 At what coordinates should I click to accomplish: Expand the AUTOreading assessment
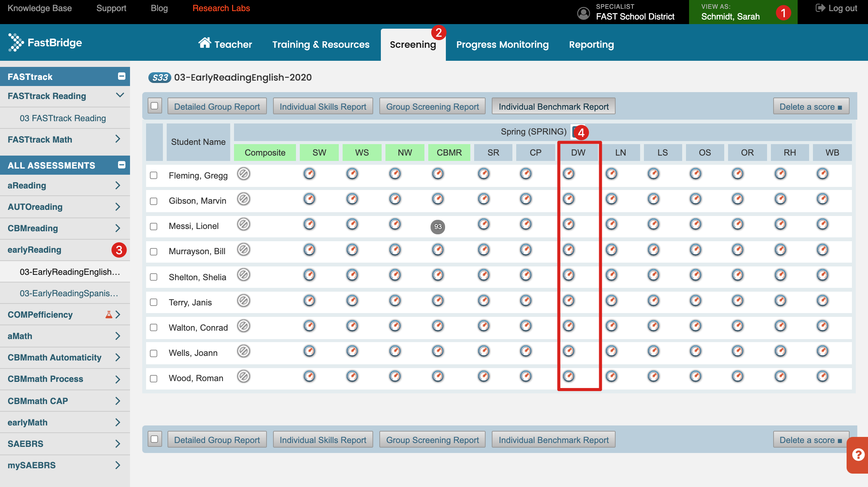coord(118,207)
